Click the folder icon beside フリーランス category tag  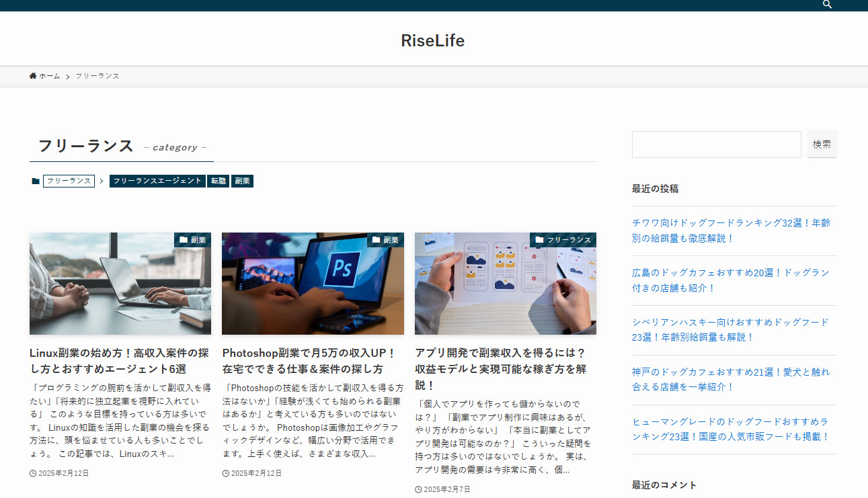tap(36, 181)
